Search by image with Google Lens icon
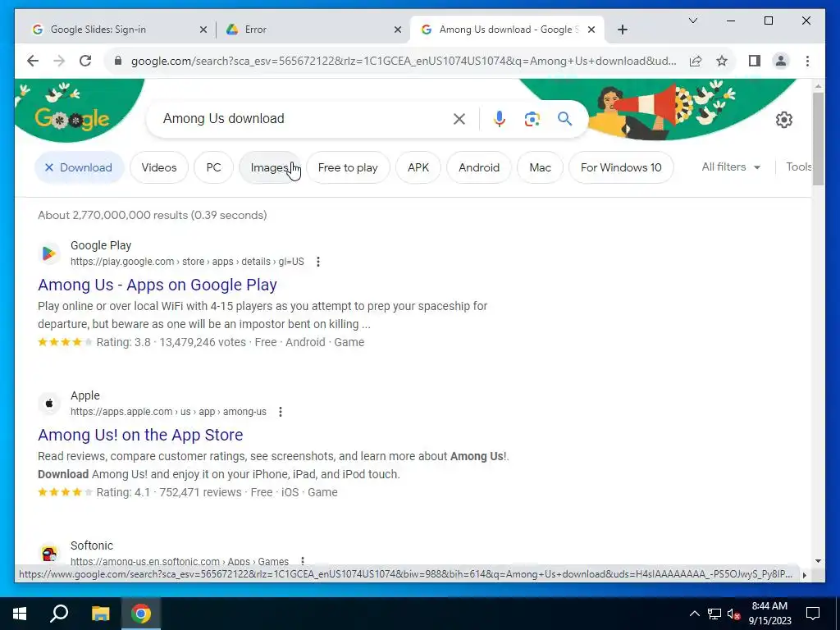Screen dimensions: 840x630 click(532, 119)
